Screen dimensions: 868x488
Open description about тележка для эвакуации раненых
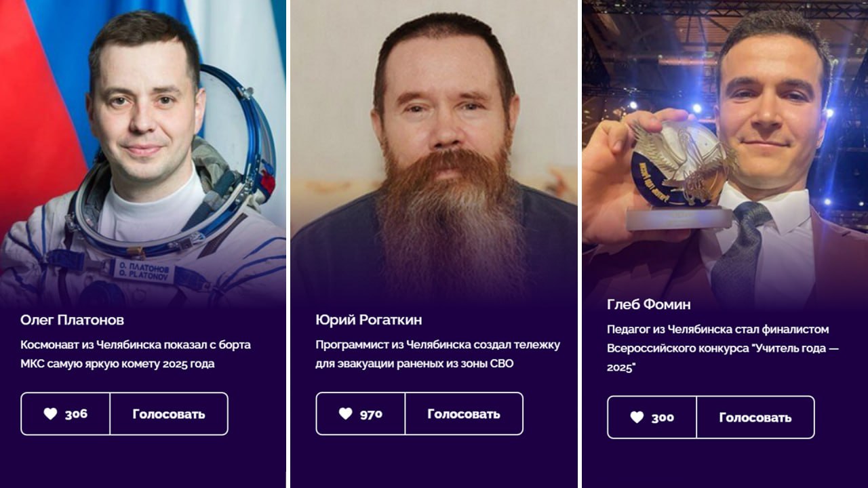437,354
